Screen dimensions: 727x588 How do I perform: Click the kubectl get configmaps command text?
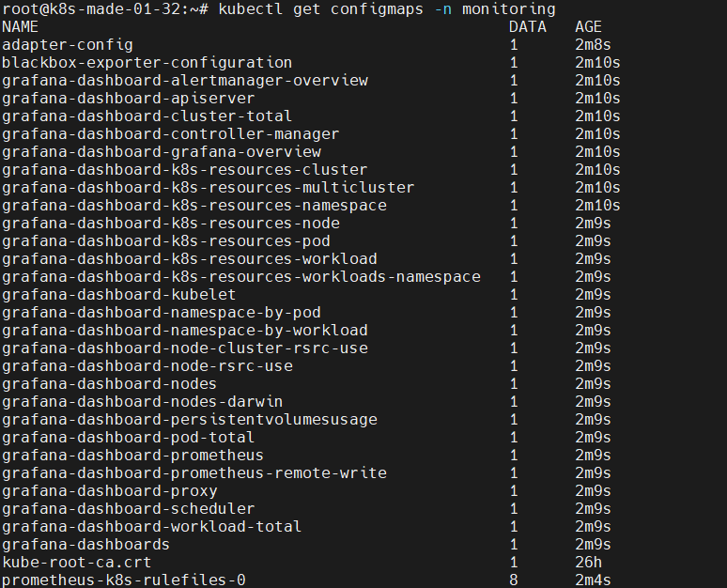pyautogui.click(x=321, y=8)
